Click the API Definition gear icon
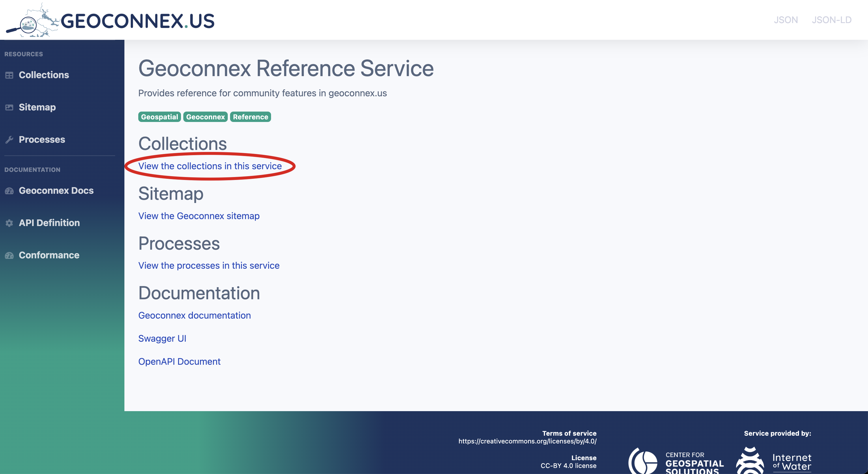The image size is (868, 474). coord(10,223)
